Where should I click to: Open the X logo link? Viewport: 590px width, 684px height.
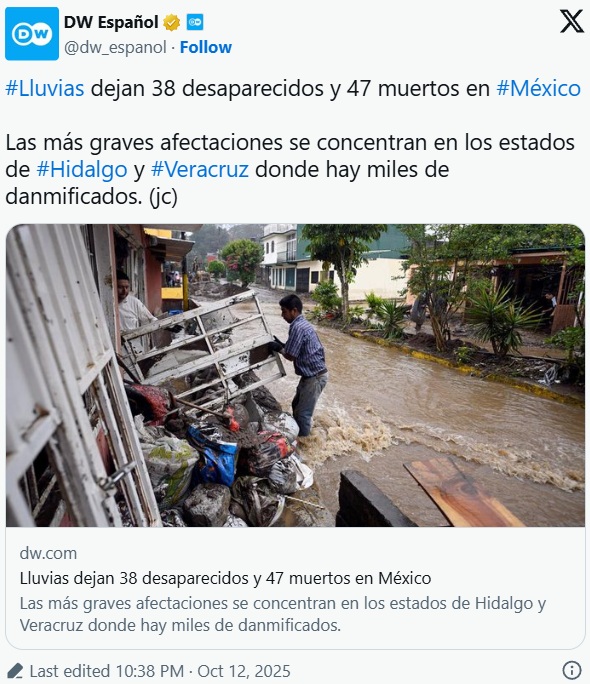pos(571,21)
